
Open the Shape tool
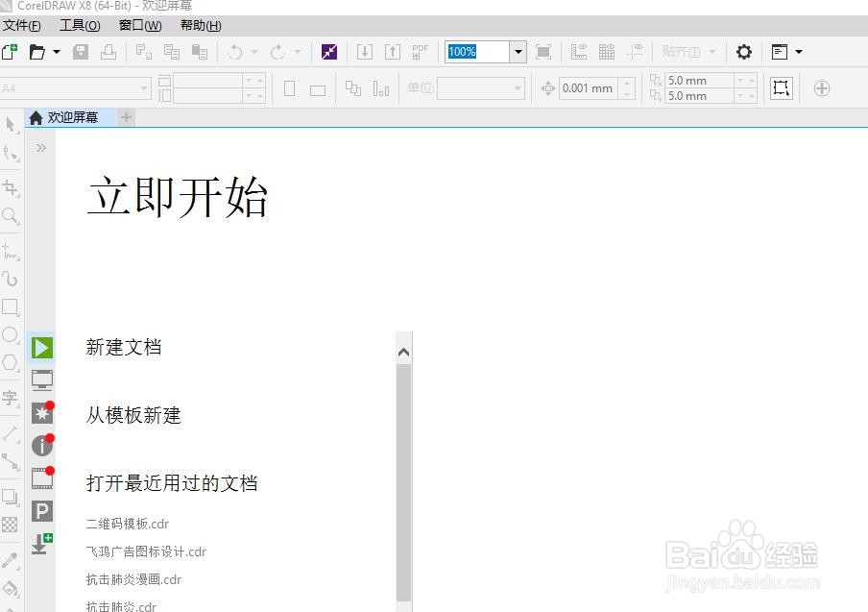point(12,151)
